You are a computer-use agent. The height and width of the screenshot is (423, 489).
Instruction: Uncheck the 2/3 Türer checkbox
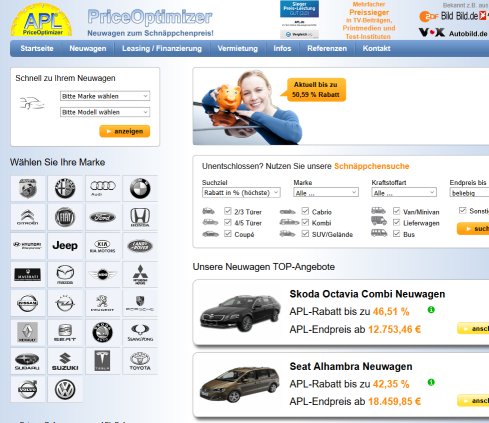[x=228, y=211]
